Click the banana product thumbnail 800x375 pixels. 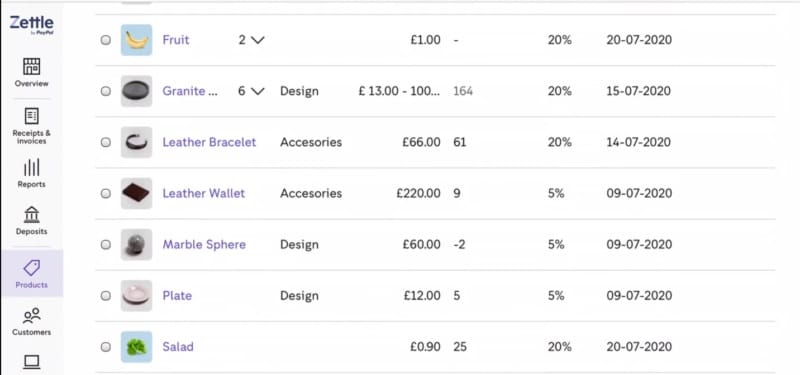[x=136, y=40]
